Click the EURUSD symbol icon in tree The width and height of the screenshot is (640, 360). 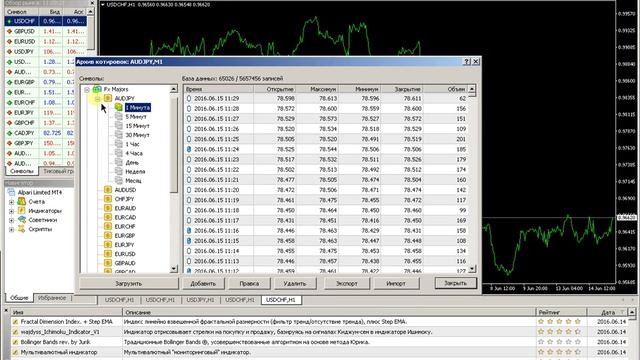pos(108,253)
